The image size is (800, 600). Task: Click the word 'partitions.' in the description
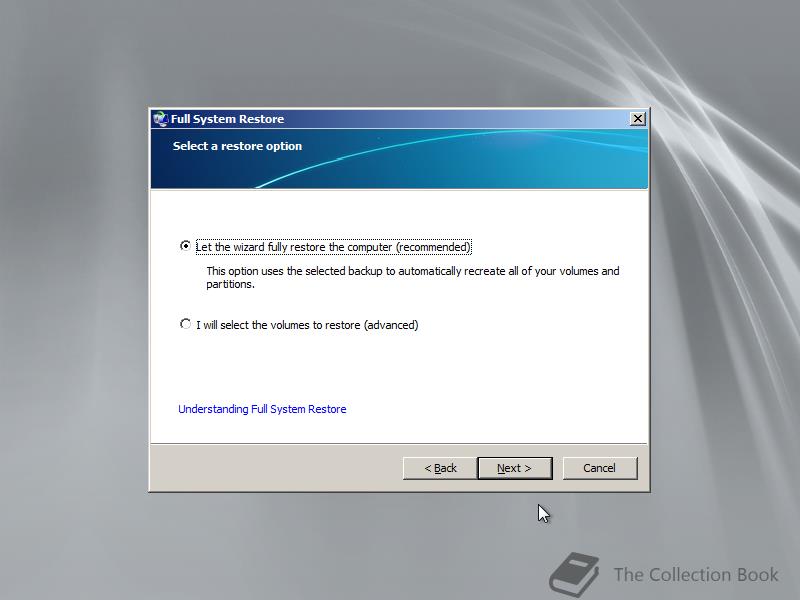tap(230, 284)
